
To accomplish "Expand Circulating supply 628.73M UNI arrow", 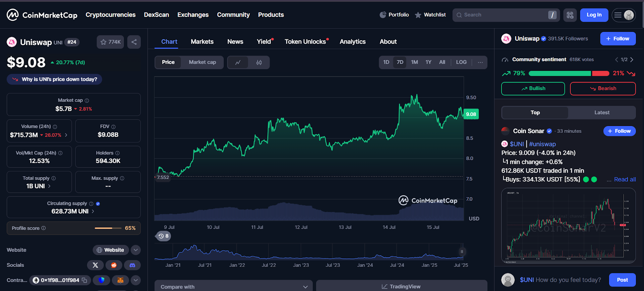I will click(x=93, y=211).
